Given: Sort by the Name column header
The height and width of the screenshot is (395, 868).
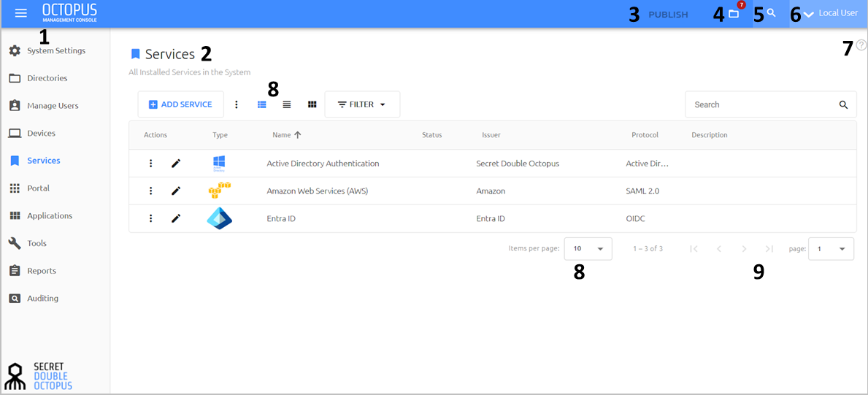Looking at the screenshot, I should pos(281,134).
